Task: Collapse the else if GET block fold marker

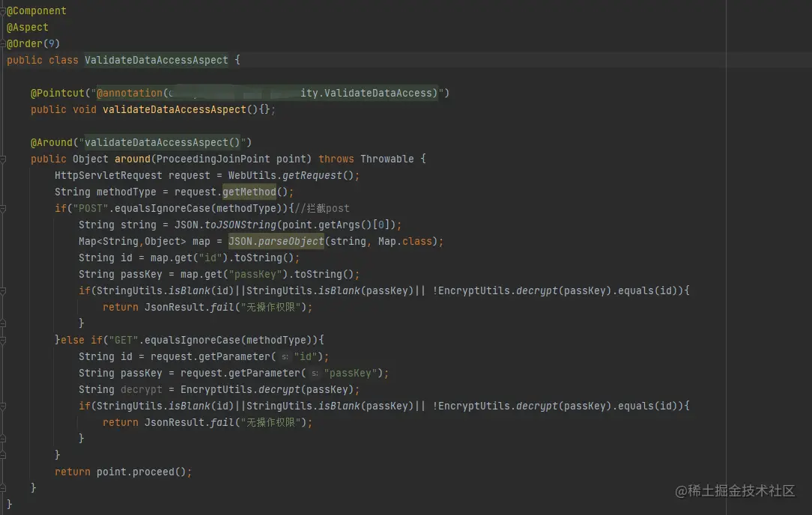Action: [x=2, y=340]
